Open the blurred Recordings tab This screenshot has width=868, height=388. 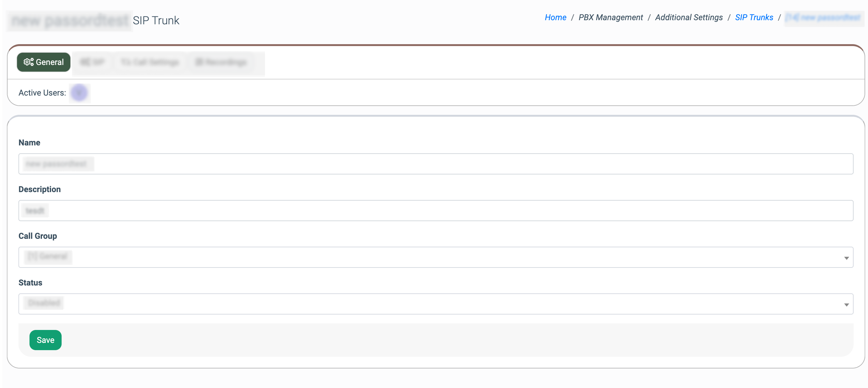click(x=221, y=62)
